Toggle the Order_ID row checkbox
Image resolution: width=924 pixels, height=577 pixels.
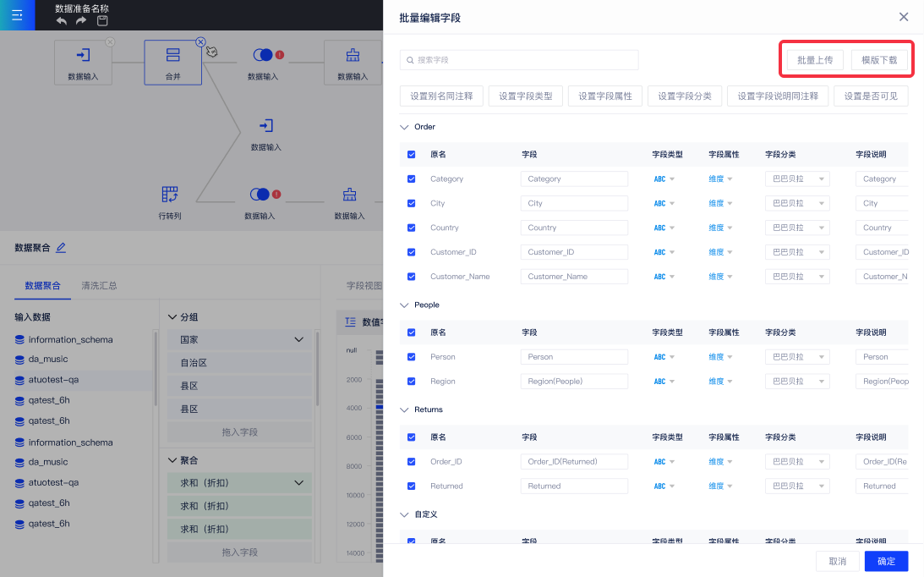[412, 462]
